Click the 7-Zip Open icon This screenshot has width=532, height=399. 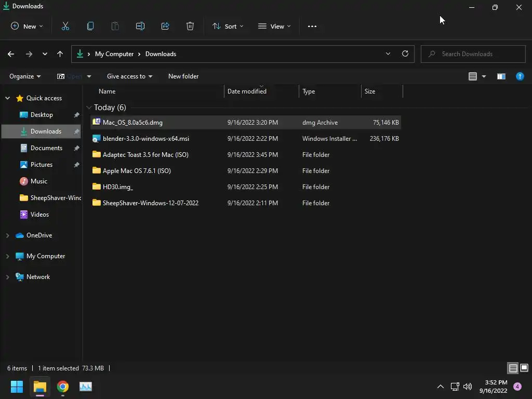pos(61,76)
